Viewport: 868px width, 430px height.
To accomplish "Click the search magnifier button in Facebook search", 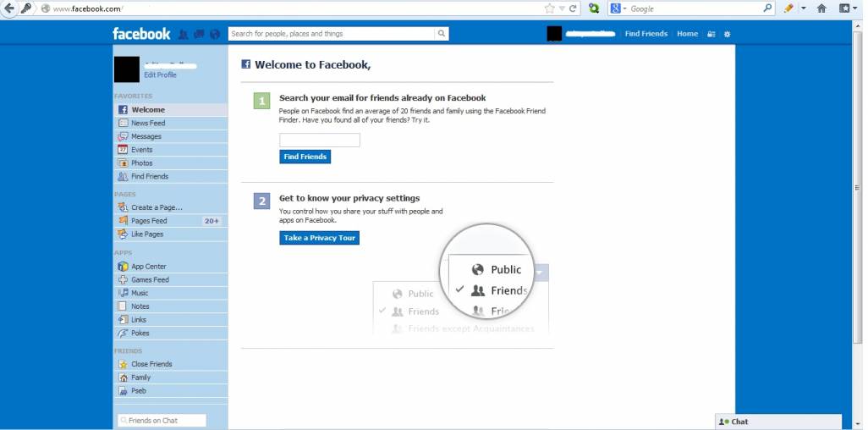I will (x=442, y=34).
